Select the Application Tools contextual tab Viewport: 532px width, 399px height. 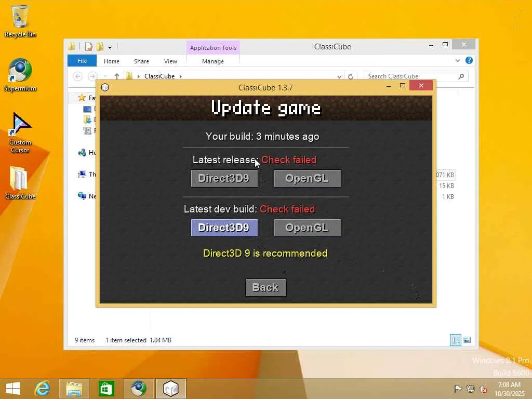(213, 48)
